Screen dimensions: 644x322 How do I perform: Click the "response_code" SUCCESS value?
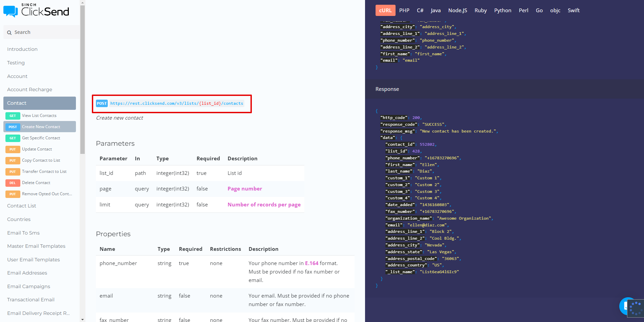pyautogui.click(x=433, y=124)
